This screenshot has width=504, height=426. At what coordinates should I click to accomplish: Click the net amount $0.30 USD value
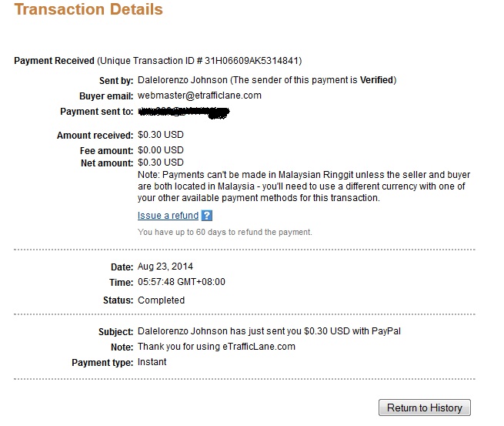pos(161,163)
